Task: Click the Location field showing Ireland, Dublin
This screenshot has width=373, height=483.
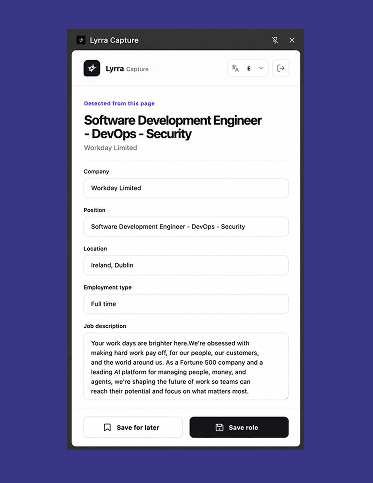Action: click(186, 265)
